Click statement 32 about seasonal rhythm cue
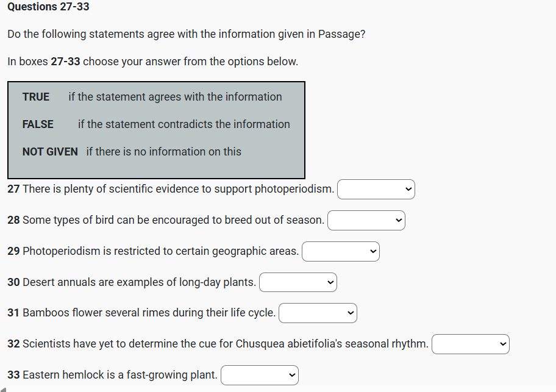 pos(218,344)
